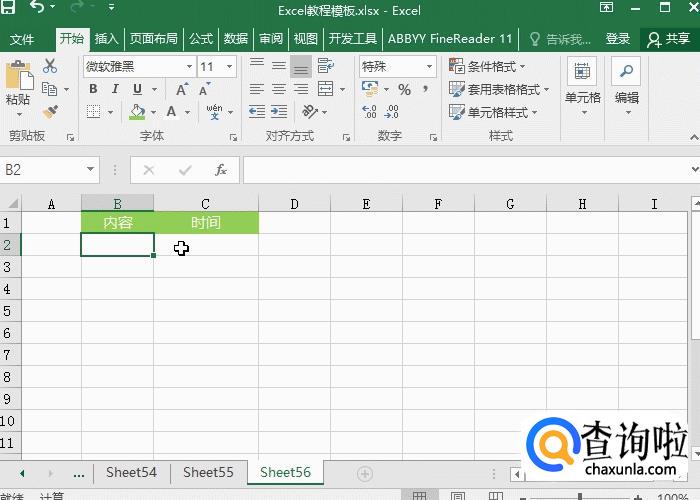Click the Save icon in title bar

(x=8, y=6)
